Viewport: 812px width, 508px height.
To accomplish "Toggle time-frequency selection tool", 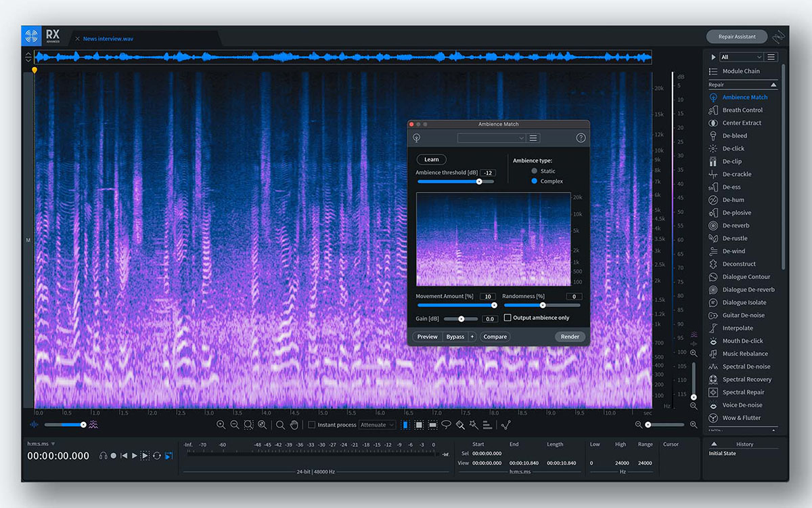I will 419,425.
